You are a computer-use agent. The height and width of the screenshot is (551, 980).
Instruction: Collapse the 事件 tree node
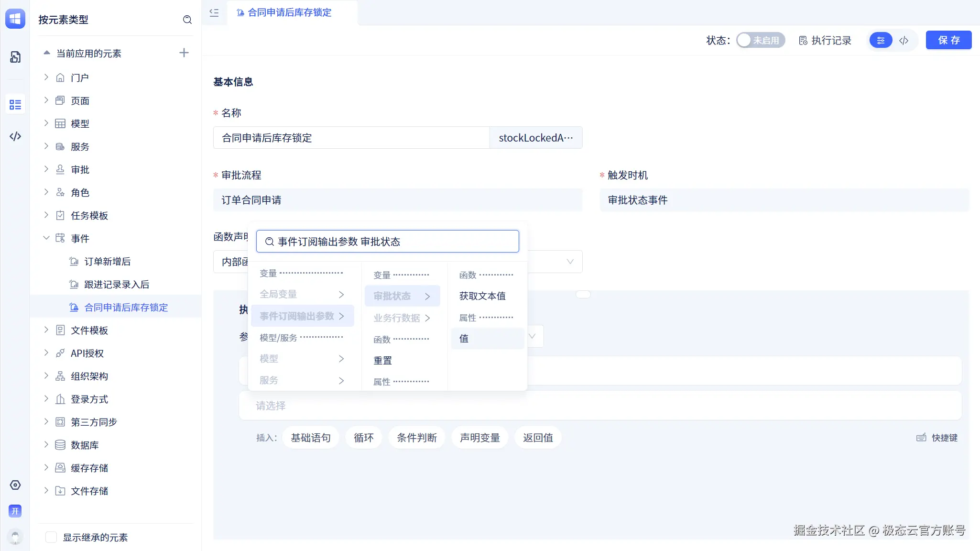point(46,238)
